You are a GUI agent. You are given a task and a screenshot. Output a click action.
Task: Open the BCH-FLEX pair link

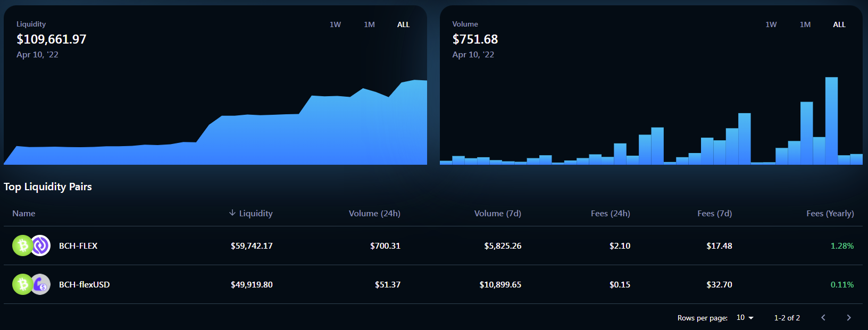point(78,246)
